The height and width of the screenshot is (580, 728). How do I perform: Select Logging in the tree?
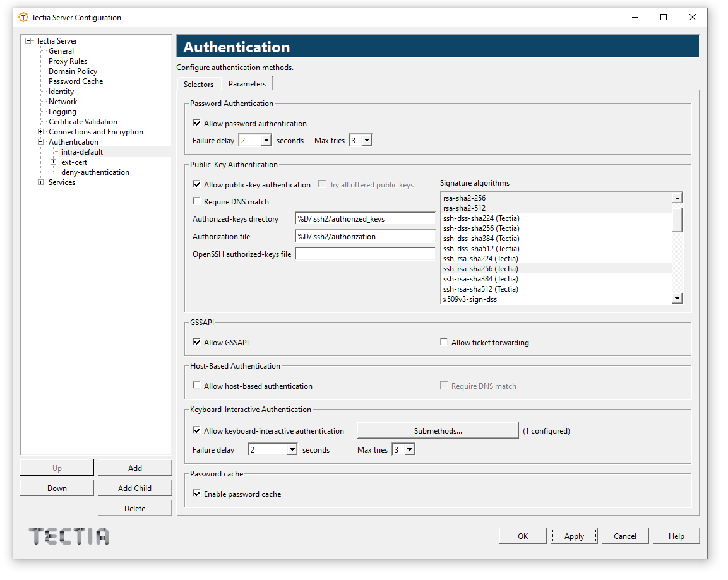(63, 112)
